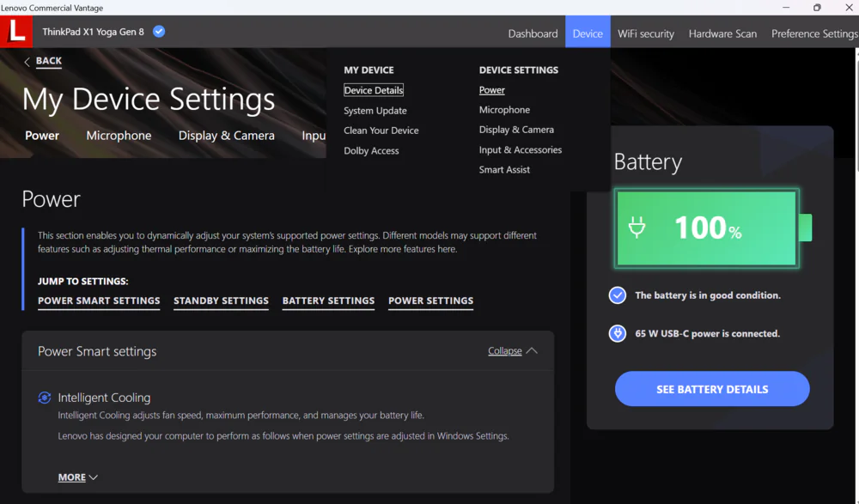Click the MY DEVICE menu column header
The width and height of the screenshot is (859, 504).
369,70
